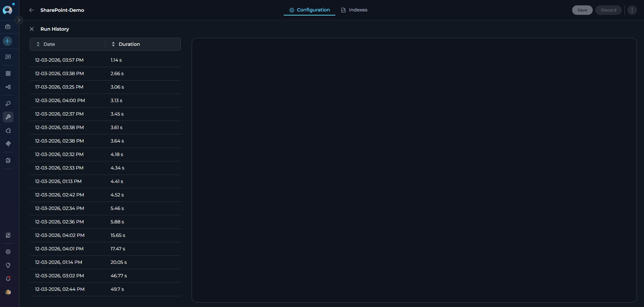Select the run dated 12-03-2026, 02:42 PM
Image resolution: width=644 pixels, height=307 pixels.
tap(105, 195)
